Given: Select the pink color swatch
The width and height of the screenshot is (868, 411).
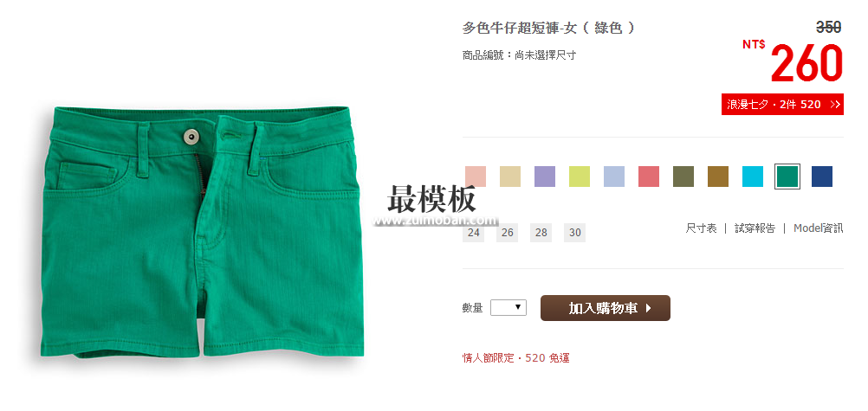Looking at the screenshot, I should click(475, 177).
